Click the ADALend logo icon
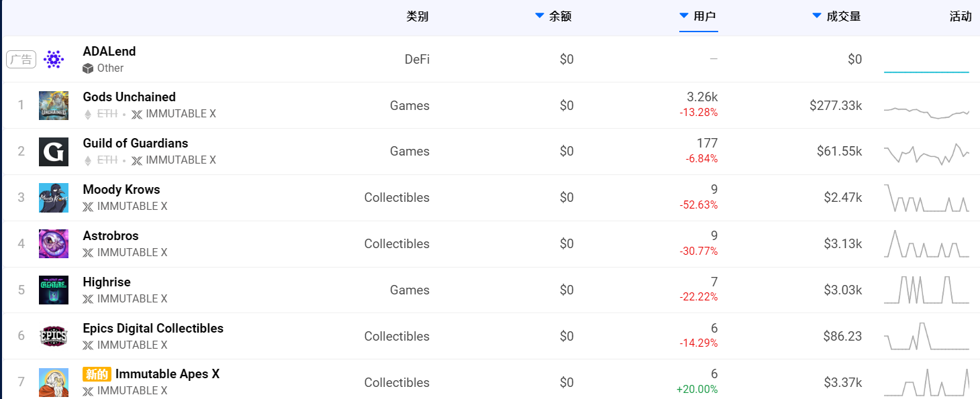Image resolution: width=980 pixels, height=399 pixels. pyautogui.click(x=54, y=60)
